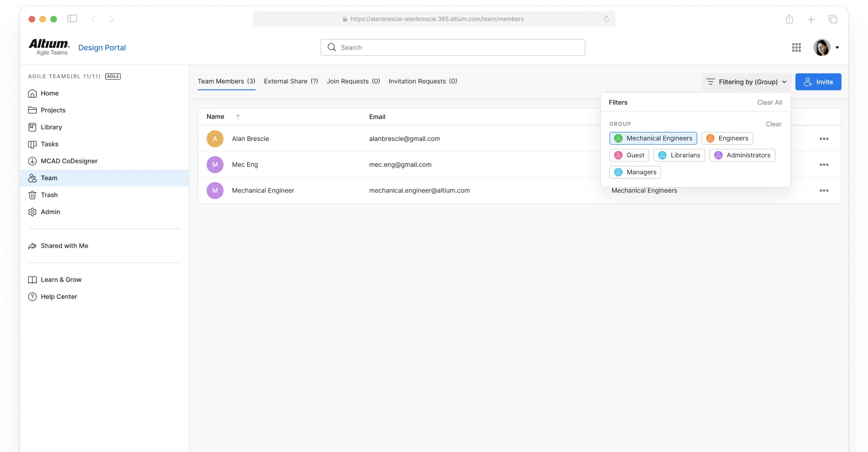Switch to the Invitation Requests tab
Screen dimensions: 868x452
tap(423, 81)
